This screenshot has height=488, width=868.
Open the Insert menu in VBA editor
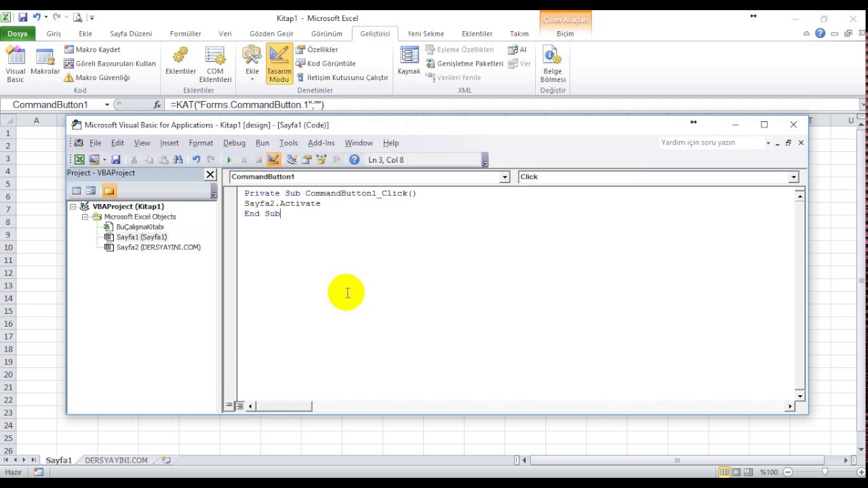tap(170, 143)
